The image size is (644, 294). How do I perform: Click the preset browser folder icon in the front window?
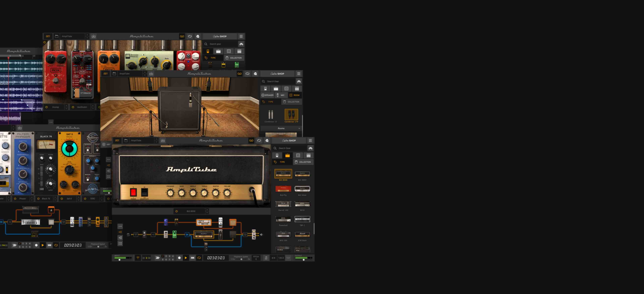pos(126,140)
